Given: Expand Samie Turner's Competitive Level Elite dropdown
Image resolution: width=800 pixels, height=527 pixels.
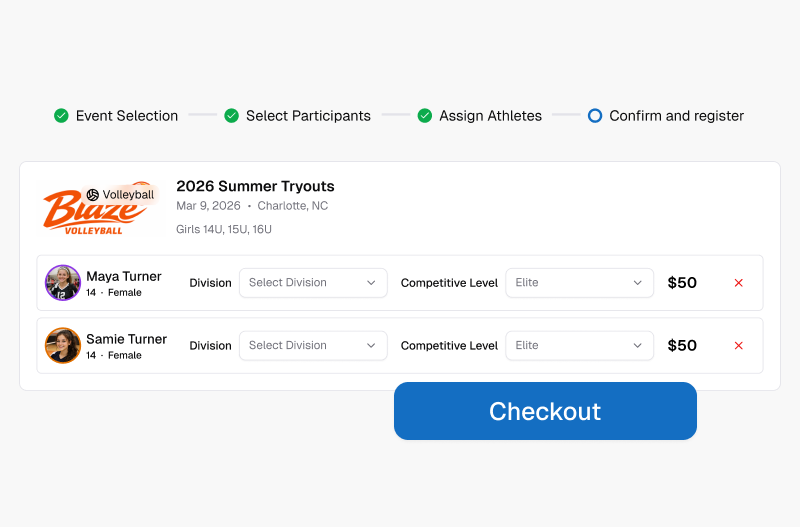Looking at the screenshot, I should click(580, 345).
